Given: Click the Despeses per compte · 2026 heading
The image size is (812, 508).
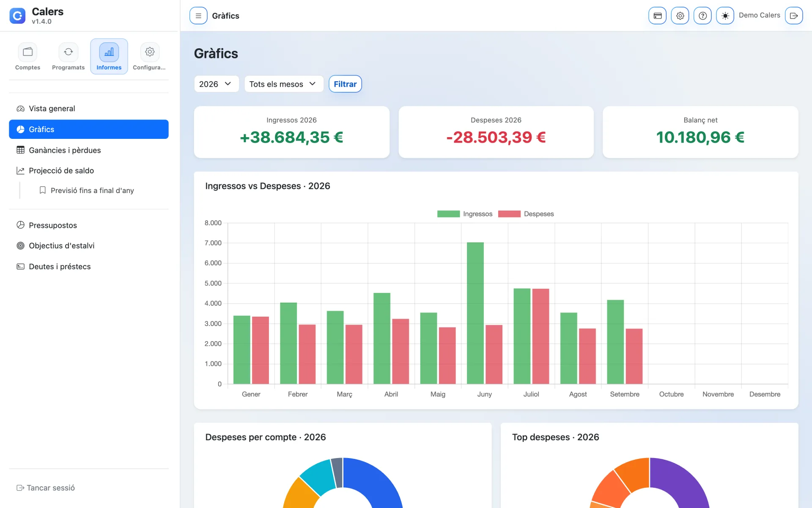Looking at the screenshot, I should point(266,437).
